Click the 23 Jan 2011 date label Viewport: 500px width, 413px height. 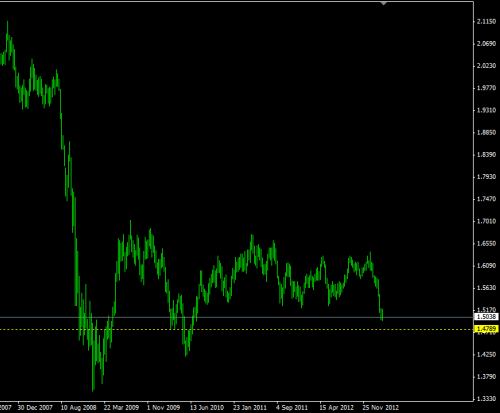(x=250, y=407)
